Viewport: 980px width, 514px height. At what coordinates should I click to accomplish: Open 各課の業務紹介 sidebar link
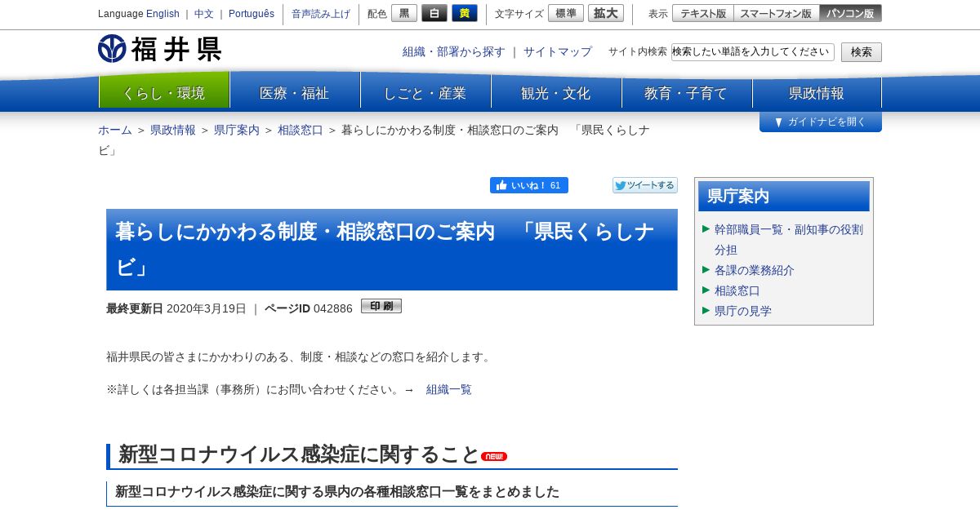click(x=755, y=270)
